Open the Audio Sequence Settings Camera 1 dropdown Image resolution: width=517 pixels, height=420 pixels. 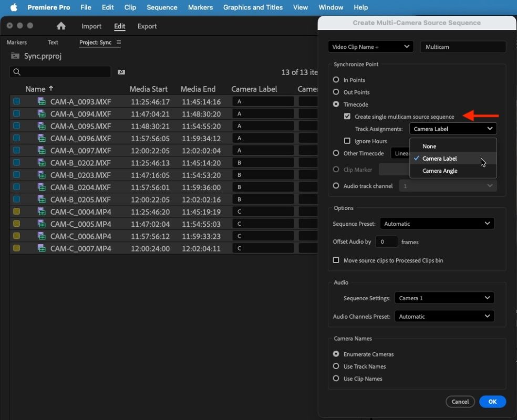click(x=444, y=298)
